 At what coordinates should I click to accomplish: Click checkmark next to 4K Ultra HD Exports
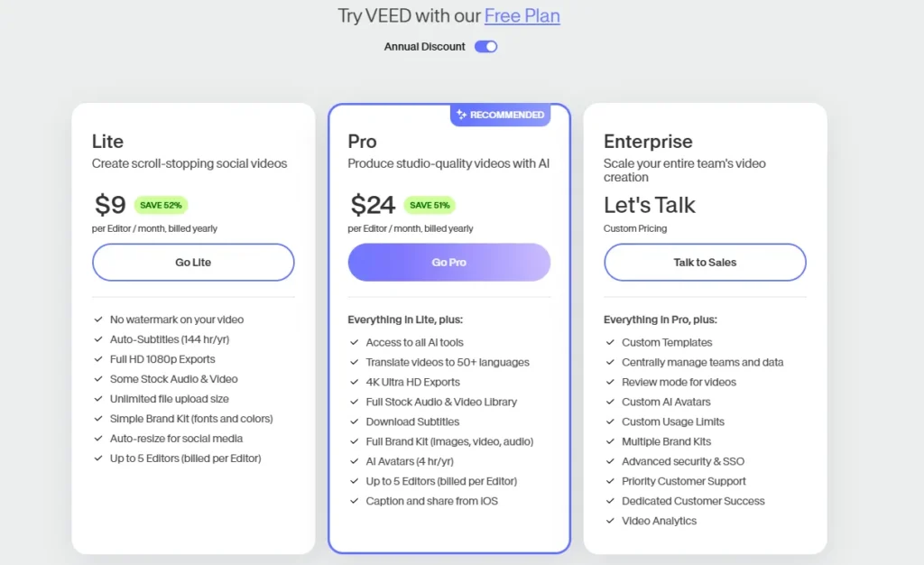(355, 383)
